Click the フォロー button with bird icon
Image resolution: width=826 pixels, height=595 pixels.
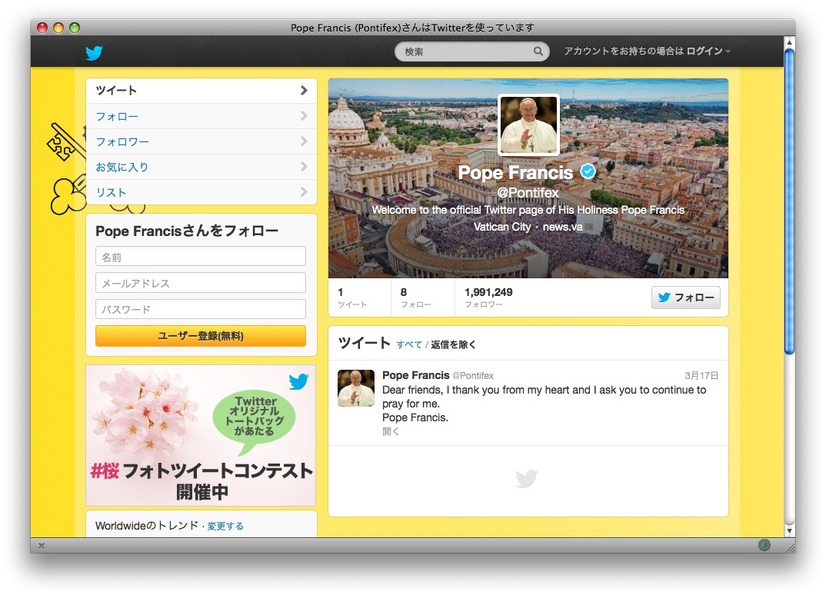click(685, 297)
